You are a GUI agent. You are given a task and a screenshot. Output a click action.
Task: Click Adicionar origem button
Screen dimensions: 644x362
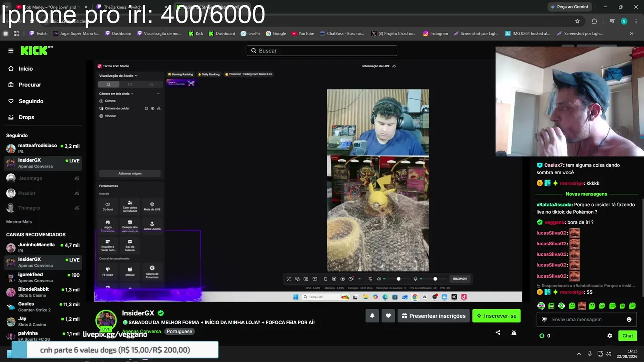[x=130, y=173]
